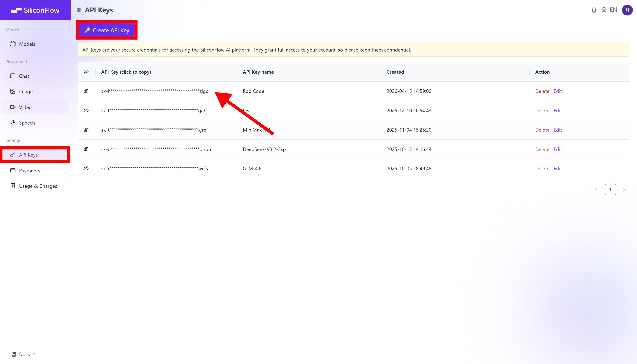
Task: Edit the test API key
Action: click(558, 111)
